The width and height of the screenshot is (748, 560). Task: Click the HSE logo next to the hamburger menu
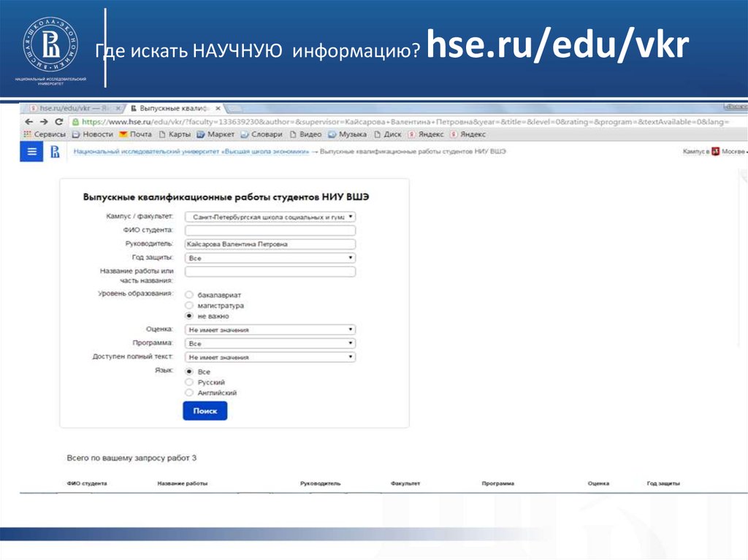point(56,152)
